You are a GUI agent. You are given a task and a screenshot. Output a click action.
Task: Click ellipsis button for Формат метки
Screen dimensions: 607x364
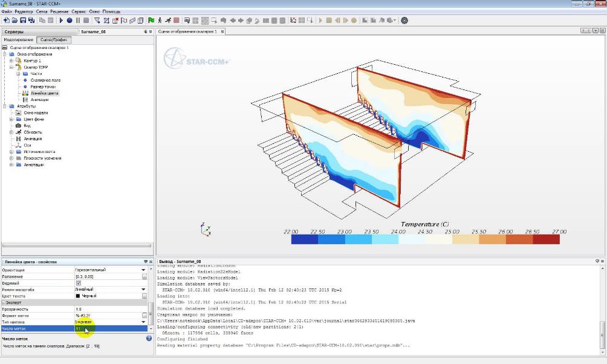point(144,316)
